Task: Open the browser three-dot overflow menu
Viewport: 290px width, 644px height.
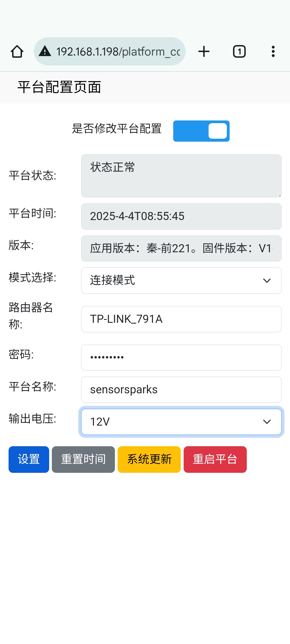Action: coord(273,52)
